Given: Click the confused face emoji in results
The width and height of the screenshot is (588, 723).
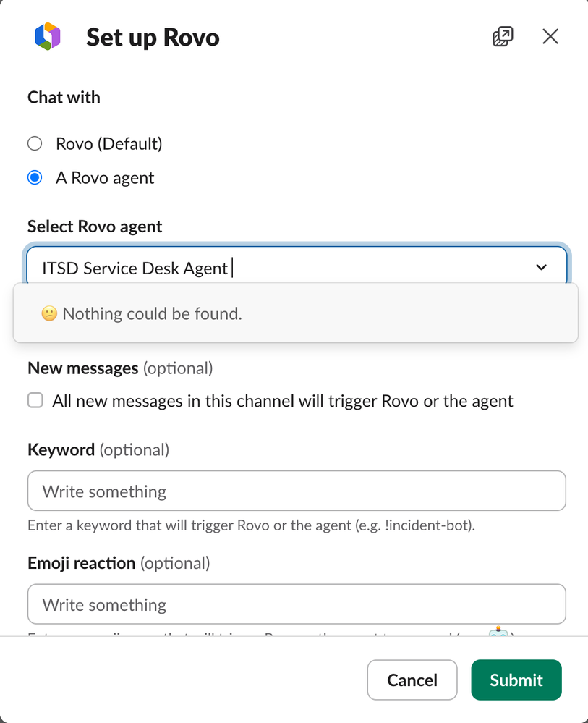Looking at the screenshot, I should (49, 313).
